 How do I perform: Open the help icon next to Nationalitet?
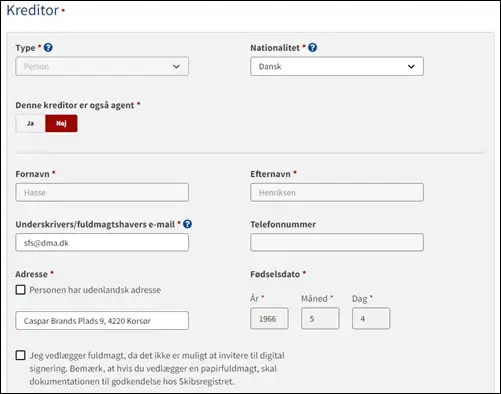pos(312,48)
